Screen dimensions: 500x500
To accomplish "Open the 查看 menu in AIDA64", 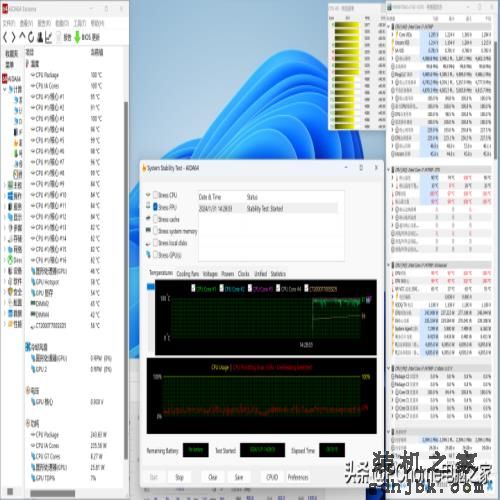I will [26, 23].
